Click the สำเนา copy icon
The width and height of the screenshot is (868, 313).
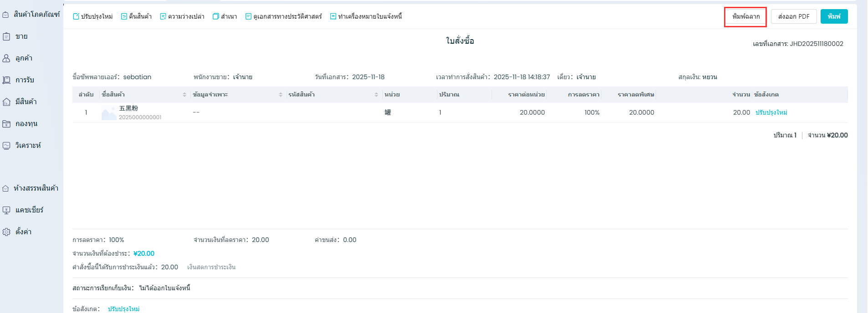(216, 17)
